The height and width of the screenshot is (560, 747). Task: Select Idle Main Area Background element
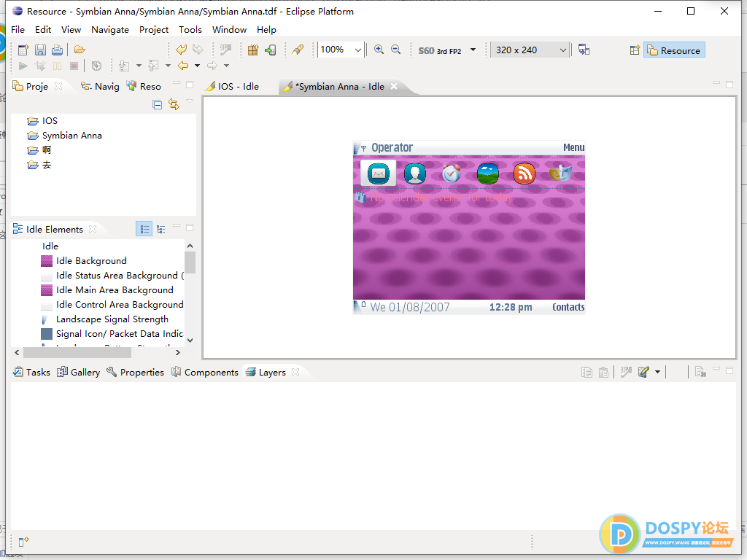click(x=107, y=290)
